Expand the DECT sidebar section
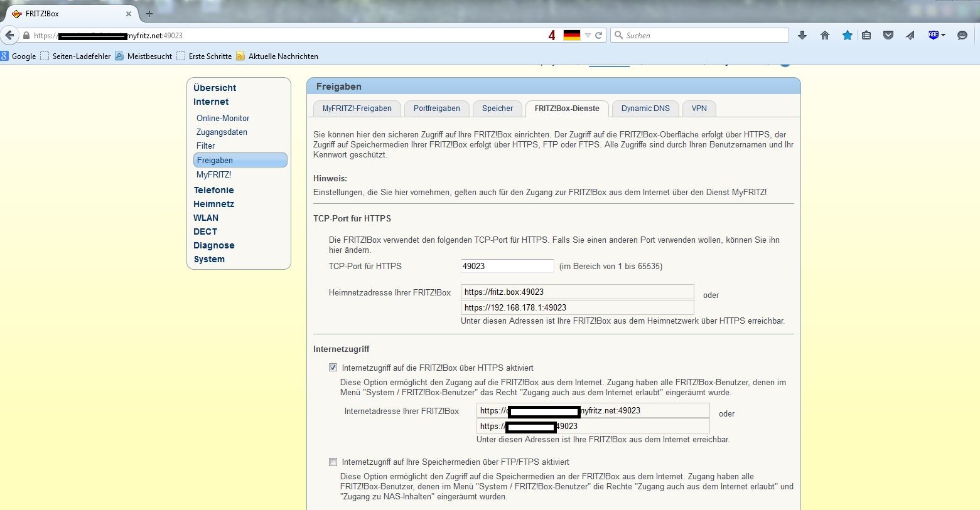Viewport: 980px width, 510px height. click(x=205, y=231)
